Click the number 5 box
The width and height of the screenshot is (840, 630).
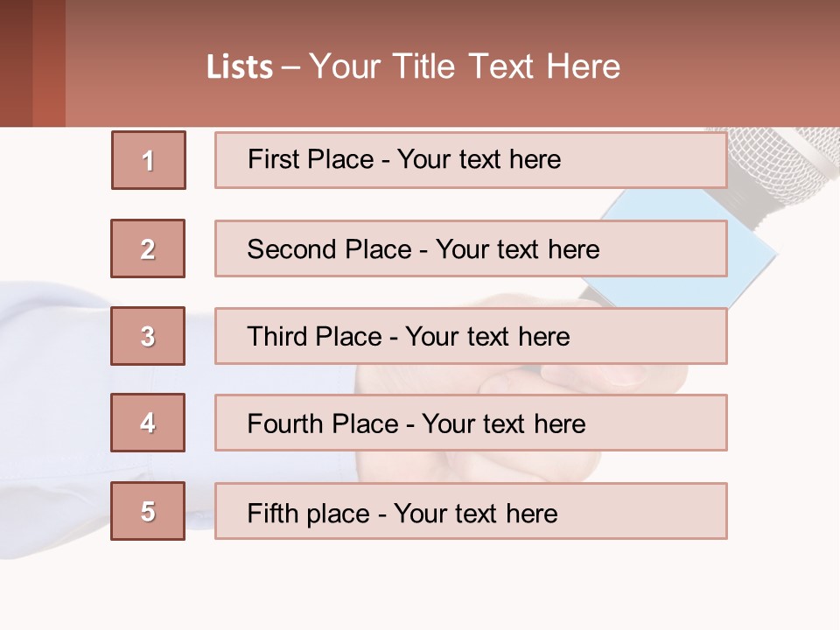tap(148, 511)
